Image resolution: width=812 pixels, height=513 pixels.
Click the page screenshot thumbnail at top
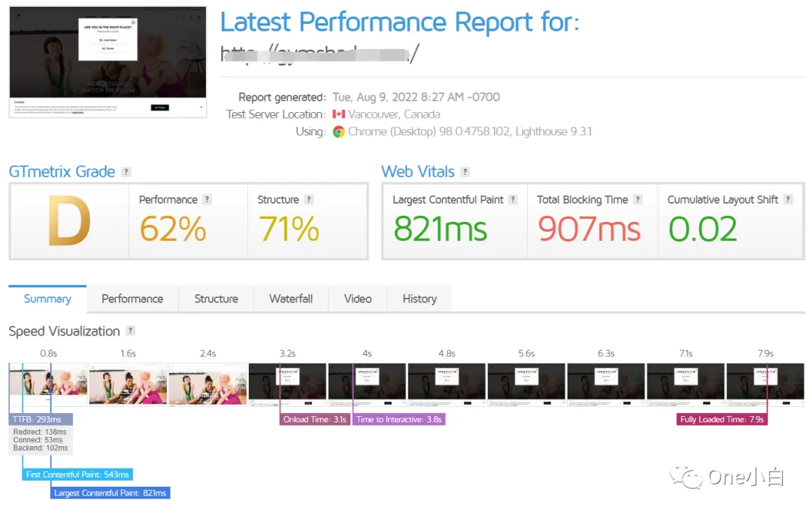tap(108, 62)
